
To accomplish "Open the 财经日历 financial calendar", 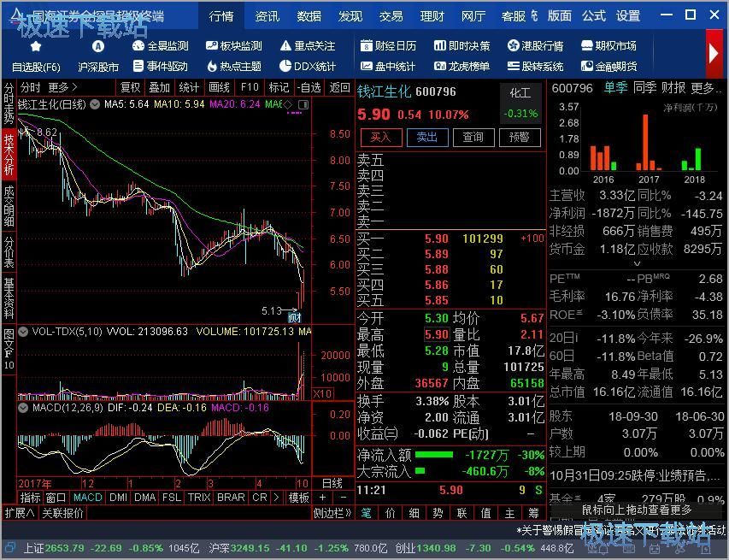I will [x=389, y=46].
